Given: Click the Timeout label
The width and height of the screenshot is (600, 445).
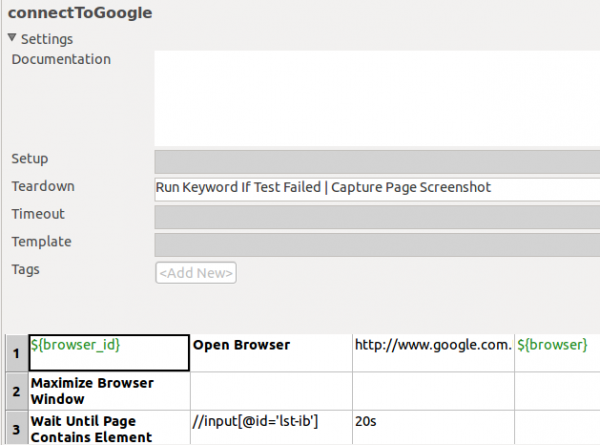Looking at the screenshot, I should pyautogui.click(x=38, y=214).
